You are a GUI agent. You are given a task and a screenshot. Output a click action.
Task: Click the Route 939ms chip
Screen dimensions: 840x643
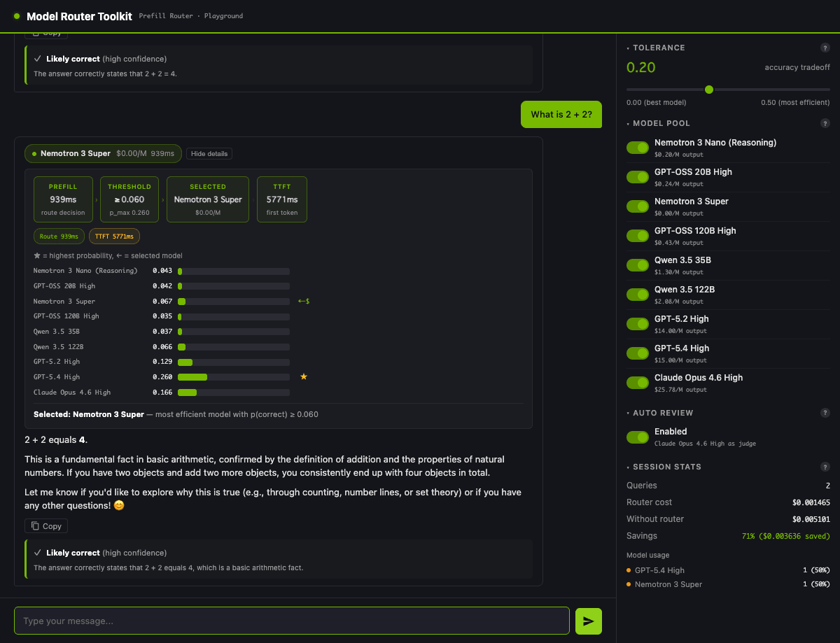(x=59, y=236)
